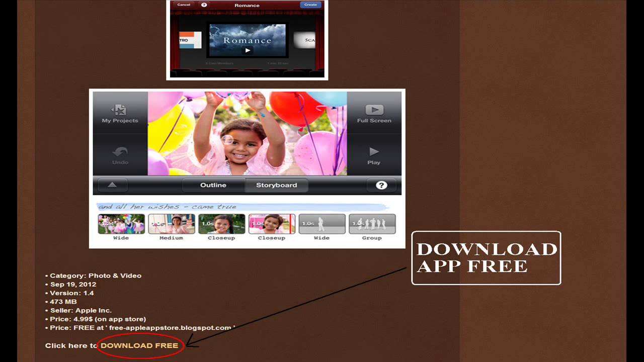Click the Undo arrow icon
644x362 pixels.
tap(120, 152)
